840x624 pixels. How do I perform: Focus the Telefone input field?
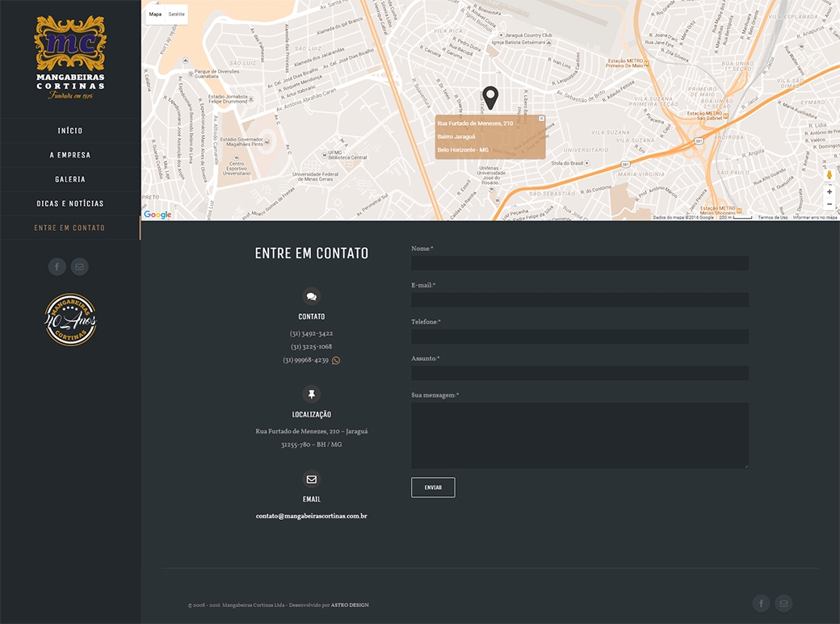click(x=580, y=337)
